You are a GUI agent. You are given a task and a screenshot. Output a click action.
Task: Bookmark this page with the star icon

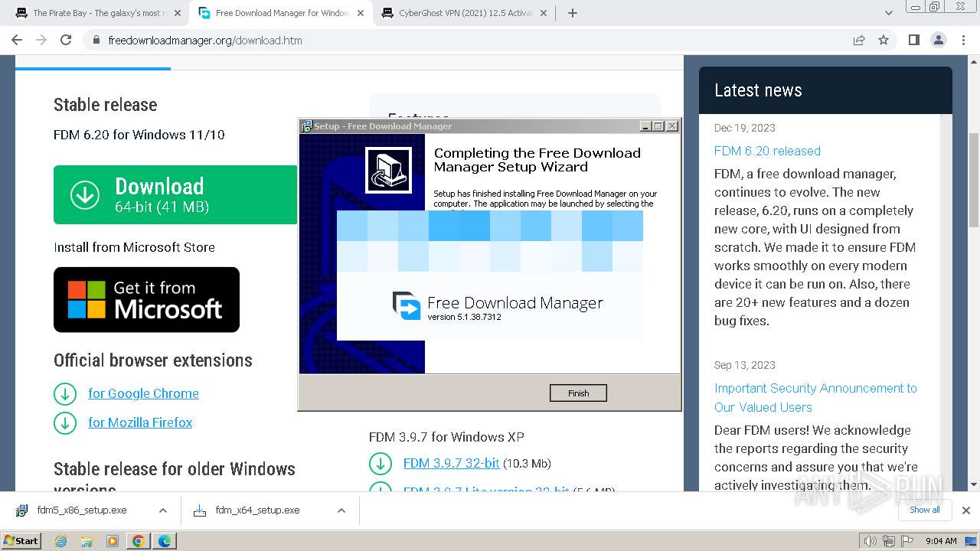point(884,40)
